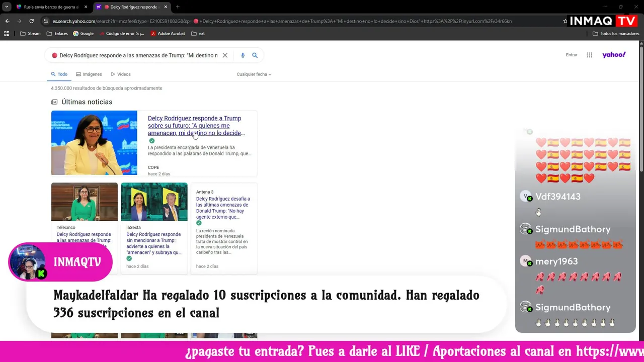This screenshot has height=362, width=644.
Task: Expand the 'Cualquier fecha' date filter
Action: tap(254, 74)
